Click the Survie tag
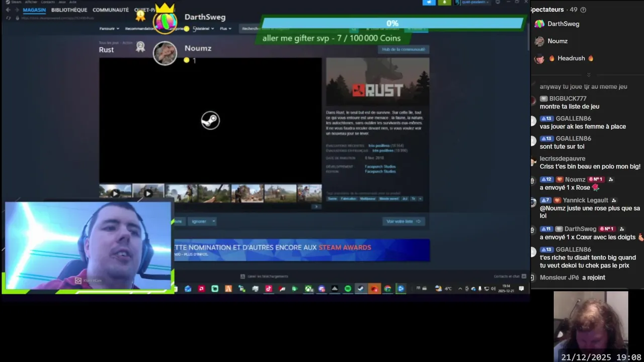The height and width of the screenshot is (362, 644). pos(332,199)
